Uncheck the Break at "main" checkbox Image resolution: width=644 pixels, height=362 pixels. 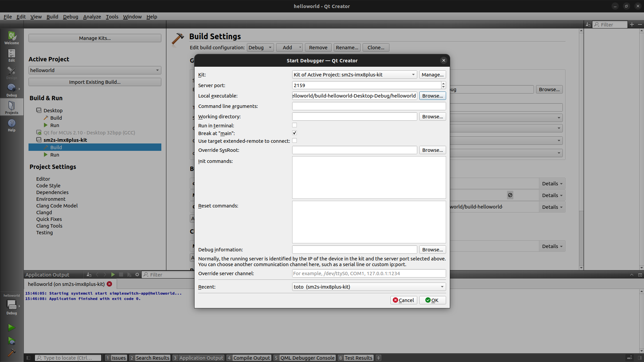tap(294, 133)
